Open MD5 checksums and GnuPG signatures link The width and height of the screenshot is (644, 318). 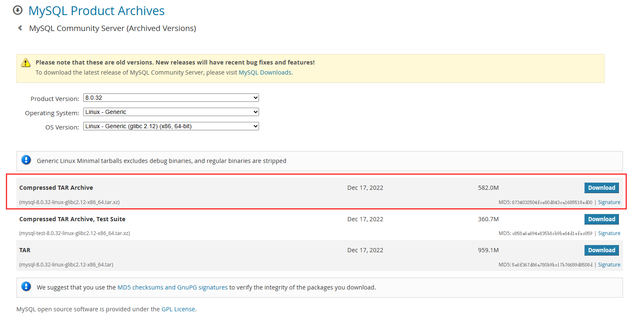pos(172,287)
